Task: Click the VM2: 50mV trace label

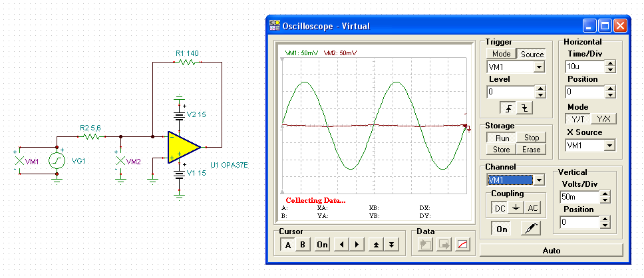Action: [341, 53]
